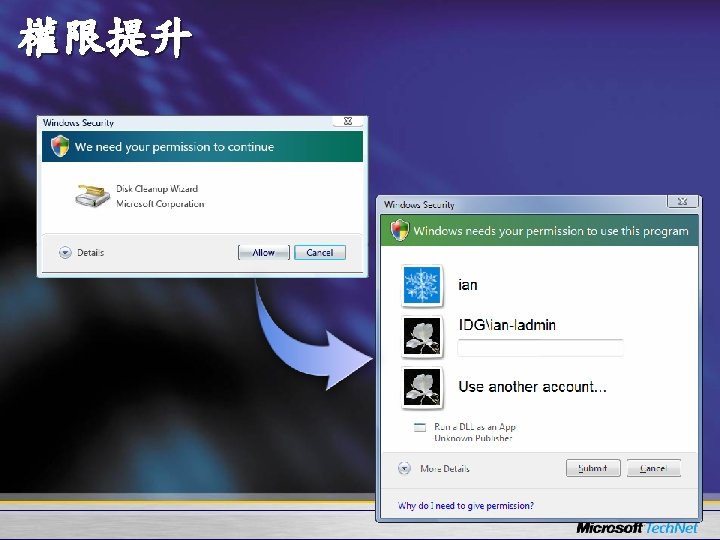Screen dimensions: 720x540
Task: Click Allow in the Disk Cleanup permission dialog
Action: (264, 252)
